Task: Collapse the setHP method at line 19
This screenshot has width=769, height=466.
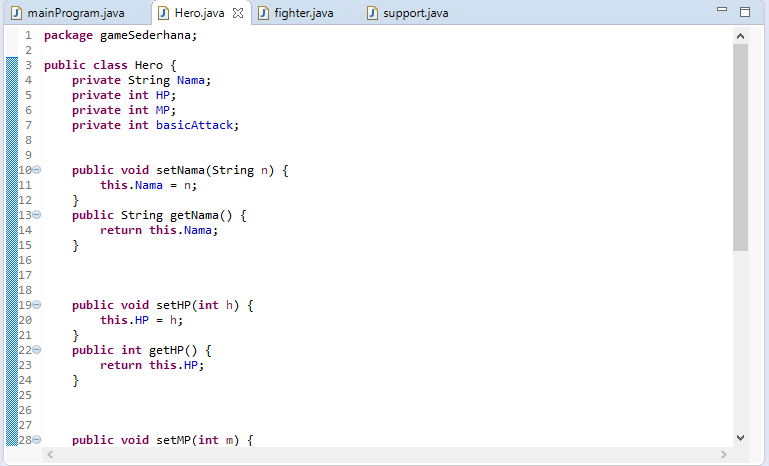Action: pos(37,305)
